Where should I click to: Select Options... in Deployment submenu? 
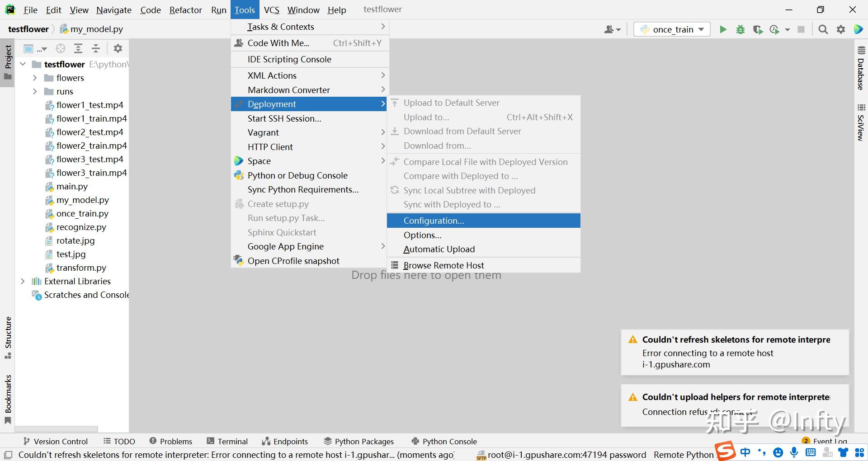(483, 235)
